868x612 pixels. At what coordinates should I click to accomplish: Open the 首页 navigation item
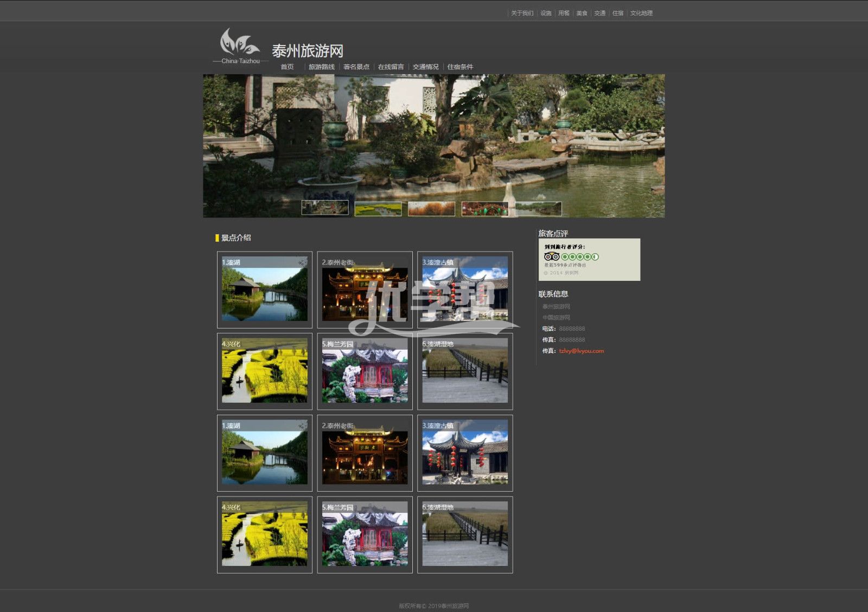tap(287, 67)
